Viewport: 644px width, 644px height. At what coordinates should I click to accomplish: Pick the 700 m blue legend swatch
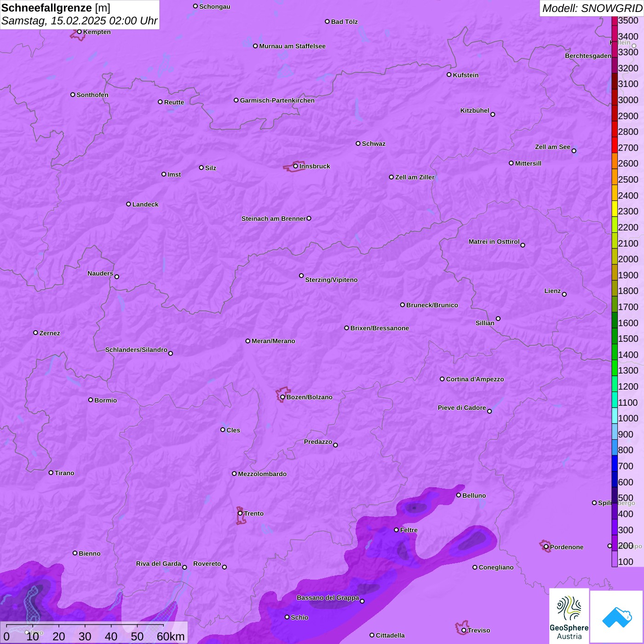pyautogui.click(x=615, y=463)
